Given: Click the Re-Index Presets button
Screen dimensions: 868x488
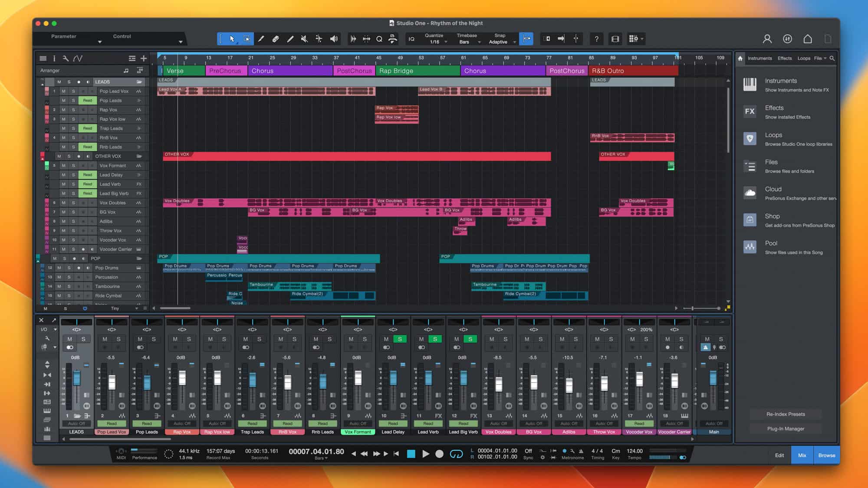Looking at the screenshot, I should click(785, 414).
